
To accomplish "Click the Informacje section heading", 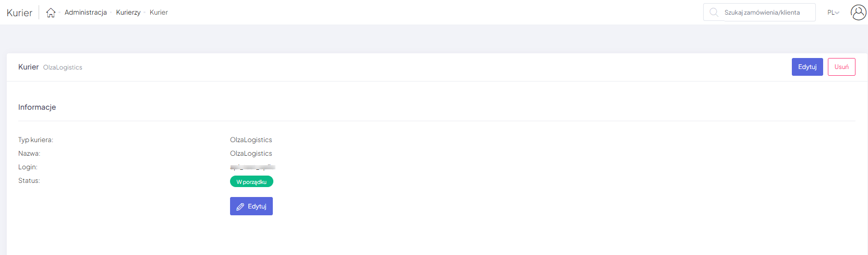I will pyautogui.click(x=37, y=107).
